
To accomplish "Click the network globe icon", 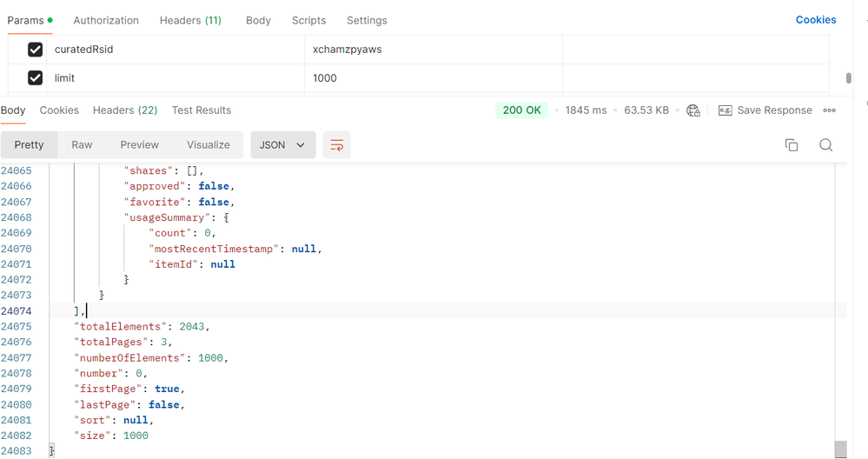I will (692, 110).
